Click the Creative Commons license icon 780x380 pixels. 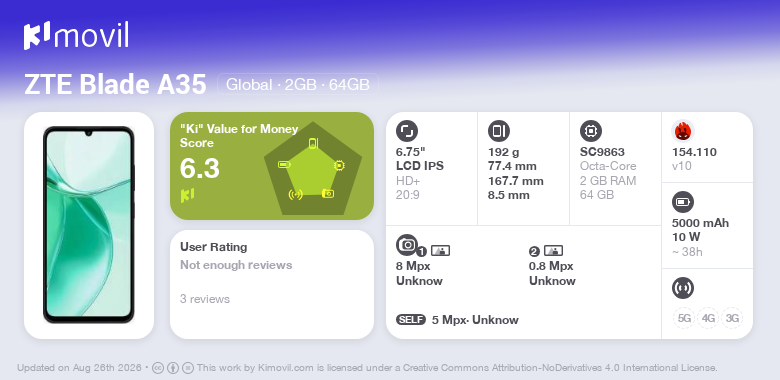158,368
